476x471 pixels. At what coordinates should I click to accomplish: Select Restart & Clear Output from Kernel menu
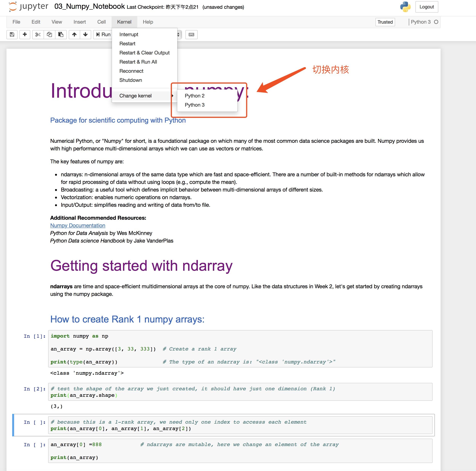144,53
